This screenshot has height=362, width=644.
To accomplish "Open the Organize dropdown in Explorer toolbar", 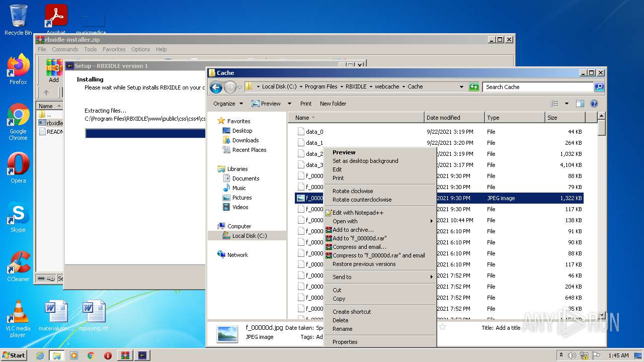I will [x=228, y=104].
